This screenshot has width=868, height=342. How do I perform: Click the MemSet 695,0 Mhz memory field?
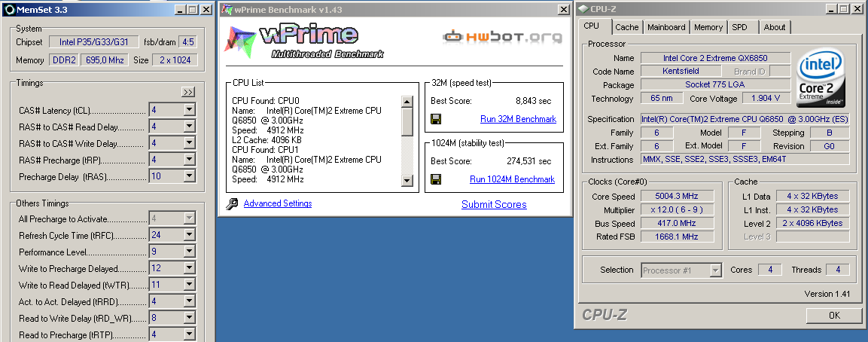[105, 60]
